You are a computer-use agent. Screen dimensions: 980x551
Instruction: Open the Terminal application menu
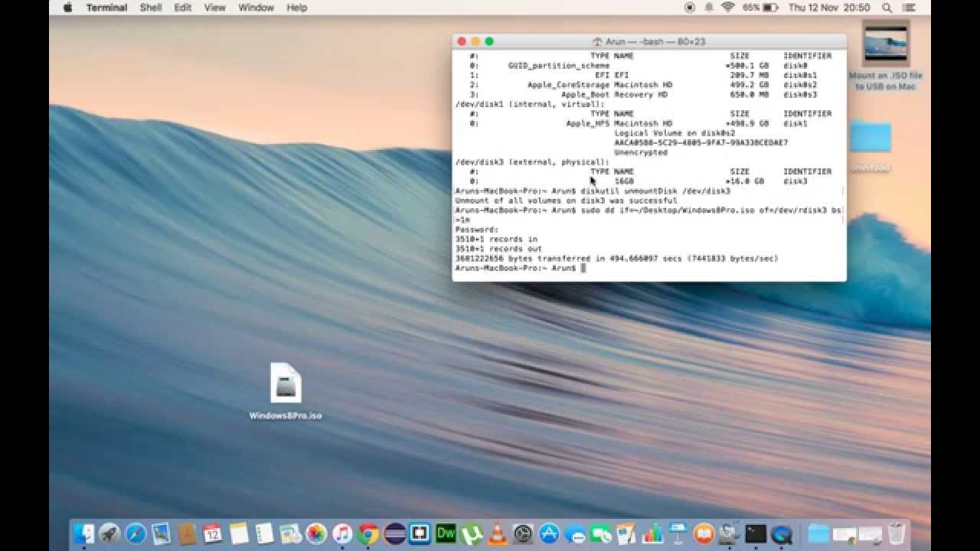point(106,8)
